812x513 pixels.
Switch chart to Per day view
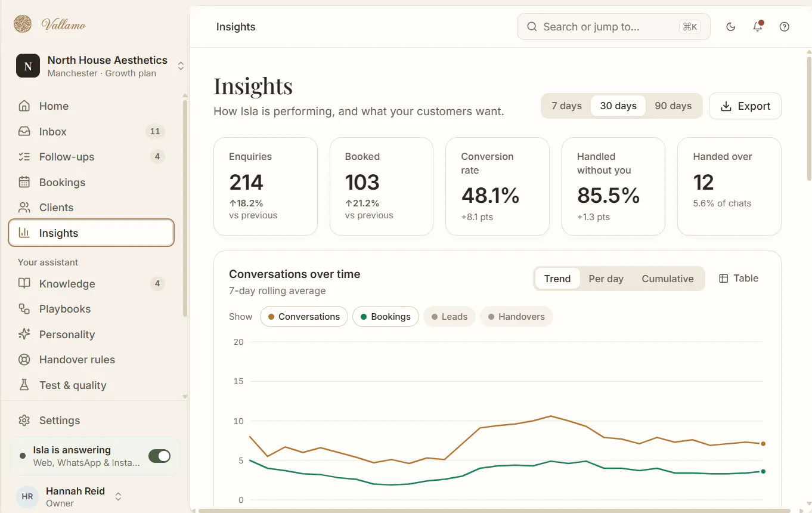pyautogui.click(x=606, y=279)
